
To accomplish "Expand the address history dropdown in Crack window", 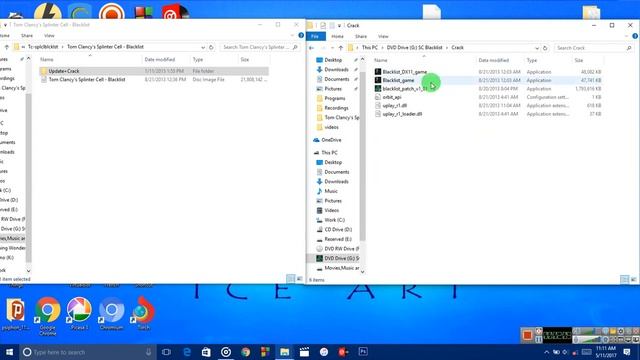I will pos(537,48).
